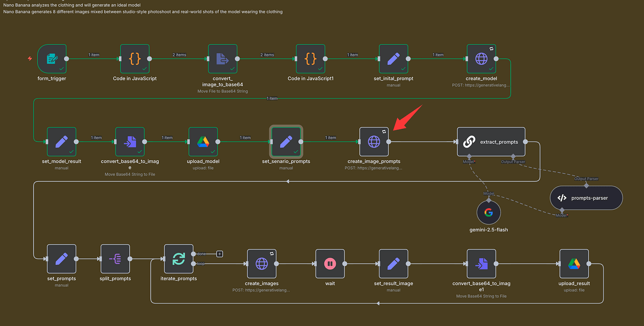
Task: Open the gemini-2.5-flash model node
Action: point(489,212)
